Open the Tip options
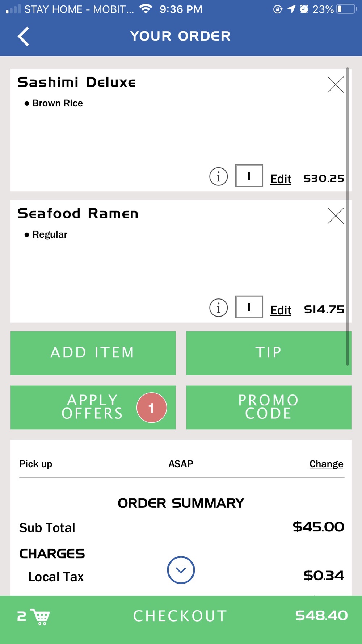This screenshot has width=362, height=644. tap(269, 353)
